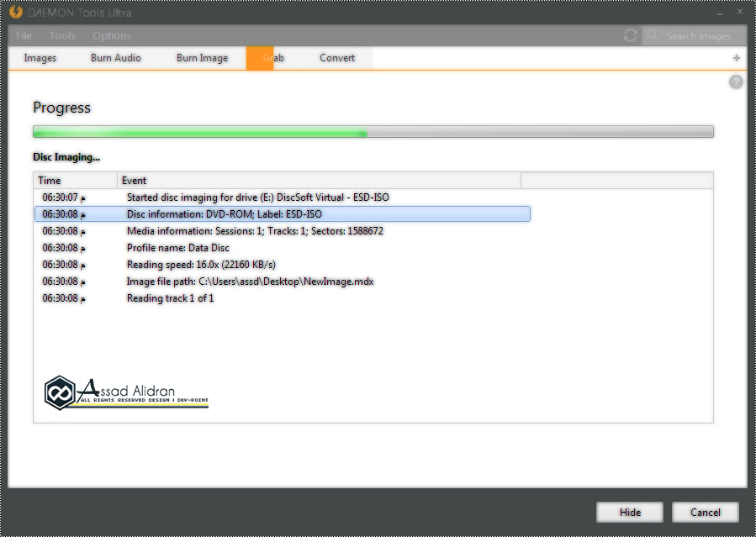756x537 pixels.
Task: Switch to the Images tab
Action: click(40, 58)
